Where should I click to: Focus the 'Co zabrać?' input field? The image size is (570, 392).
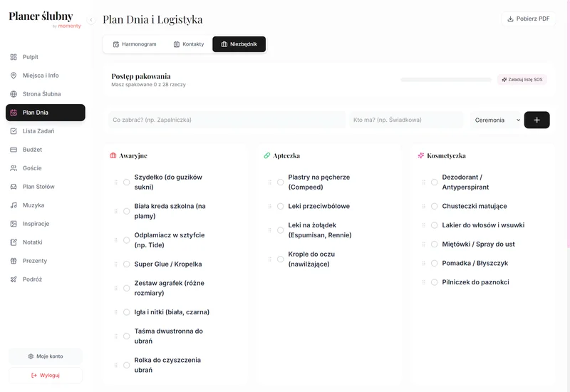click(x=227, y=120)
